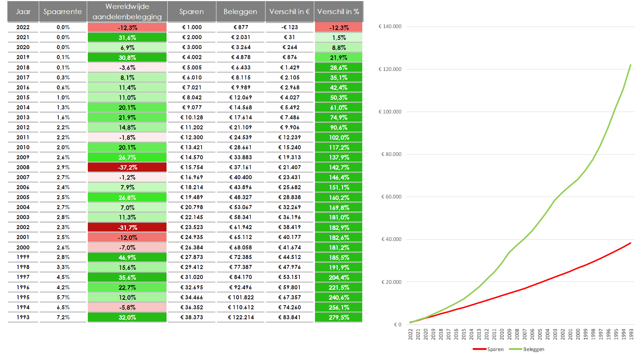
Task: Select the red -12,3% Verschil in % cell
Action: 339,27
